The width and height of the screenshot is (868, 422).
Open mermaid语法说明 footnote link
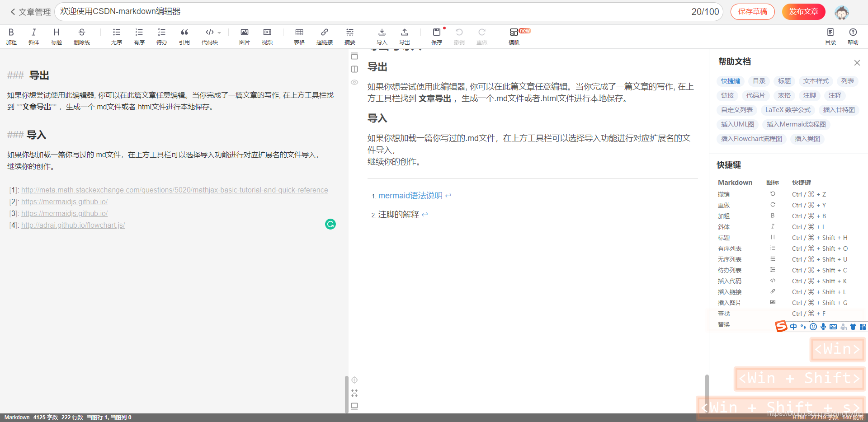(x=410, y=196)
